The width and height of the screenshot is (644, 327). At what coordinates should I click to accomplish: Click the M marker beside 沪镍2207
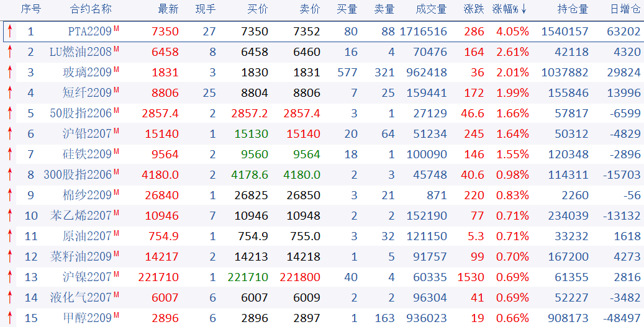tap(116, 274)
